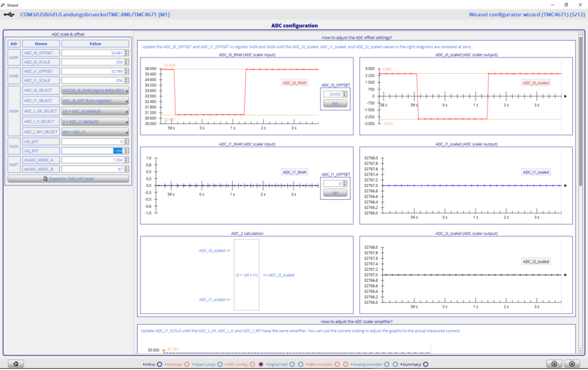The width and height of the screenshot is (588, 370).
Task: Open the ADC_I_WY_SELECT dropdown
Action: [x=95, y=132]
